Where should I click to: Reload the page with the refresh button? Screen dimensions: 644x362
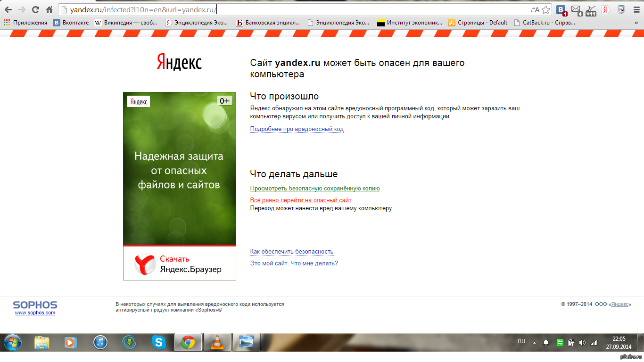35,9
